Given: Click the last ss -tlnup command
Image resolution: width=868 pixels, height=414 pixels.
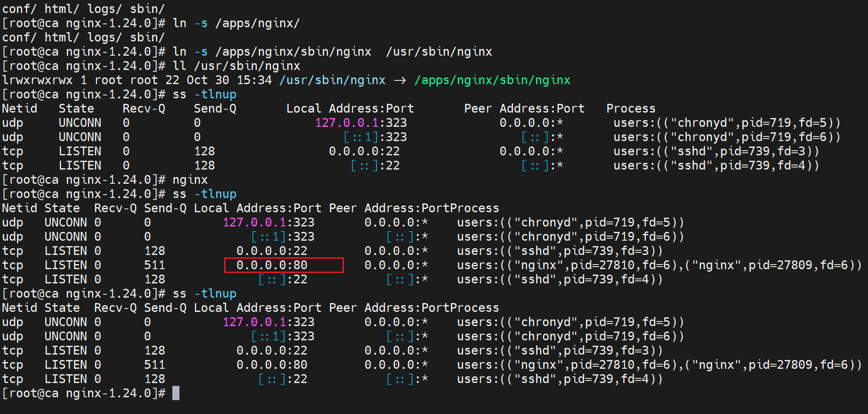Looking at the screenshot, I should 205,293.
